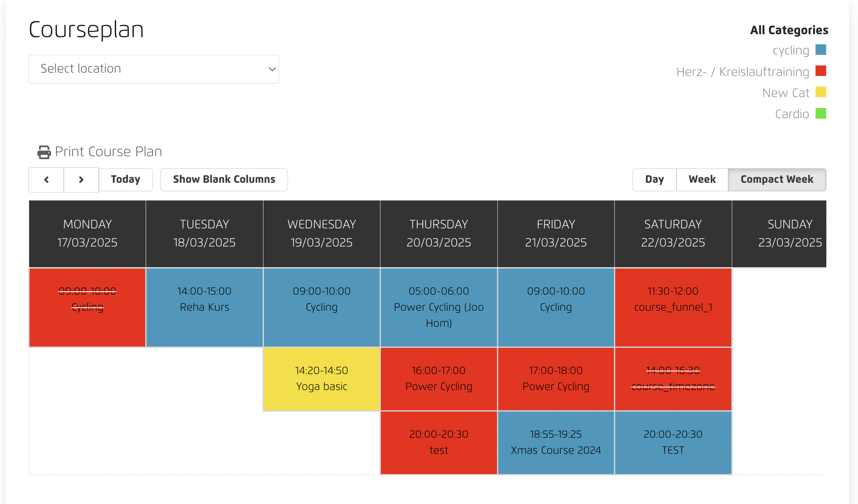Click the yellow New Cat swatch
This screenshot has height=504, width=858.
(x=820, y=92)
